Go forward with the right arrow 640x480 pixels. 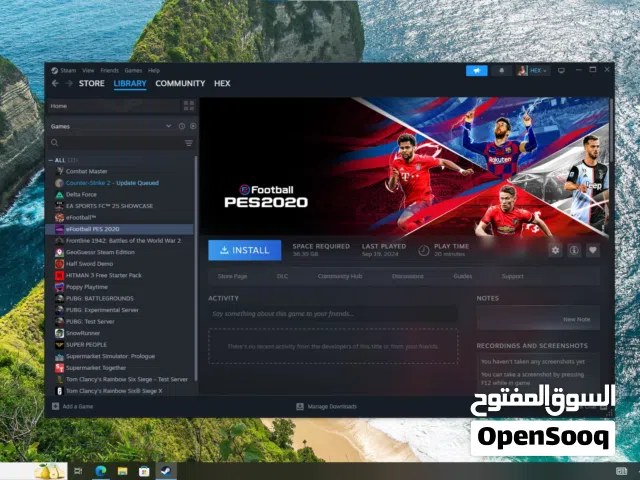(69, 83)
